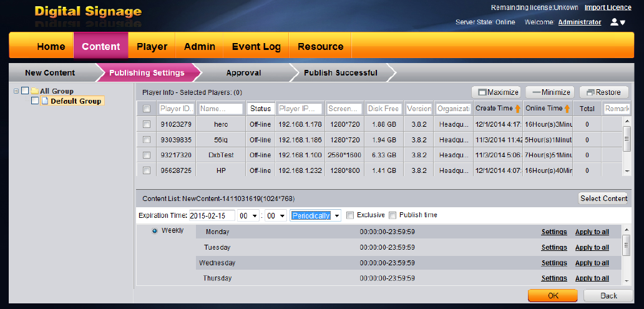The width and height of the screenshot is (644, 309).
Task: Click the Default Group document icon
Action: pos(44,101)
